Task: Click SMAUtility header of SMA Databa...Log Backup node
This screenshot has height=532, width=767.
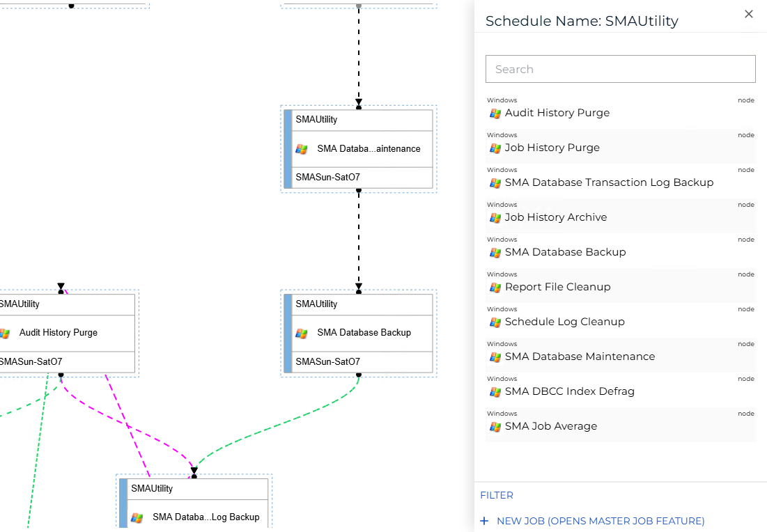Action: pos(152,489)
